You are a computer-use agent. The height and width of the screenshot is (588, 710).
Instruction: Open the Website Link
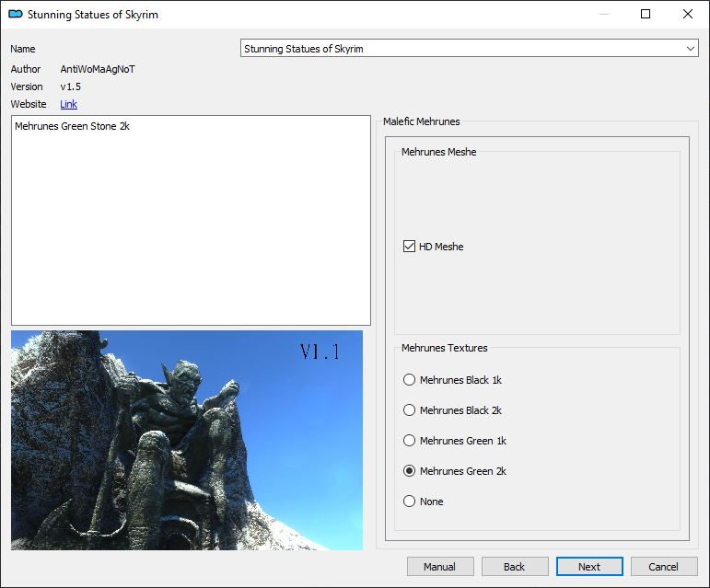(68, 104)
